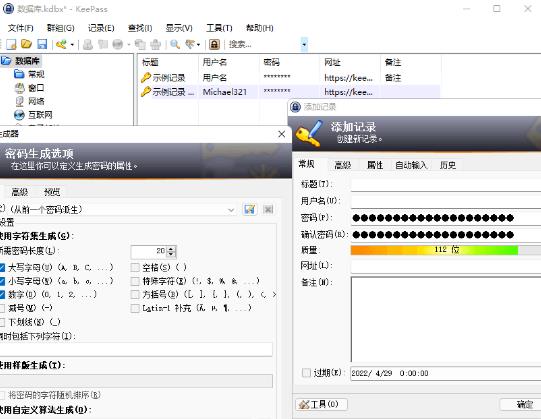Open the 显示(V) menu
Image resolution: width=541 pixels, height=419 pixels.
(x=179, y=28)
